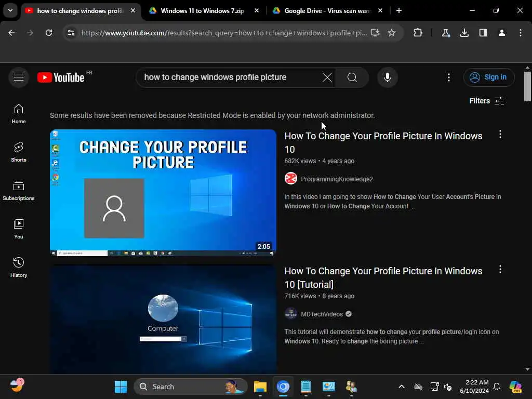Open the Windows 10 [Tutorial] video title

click(x=383, y=277)
